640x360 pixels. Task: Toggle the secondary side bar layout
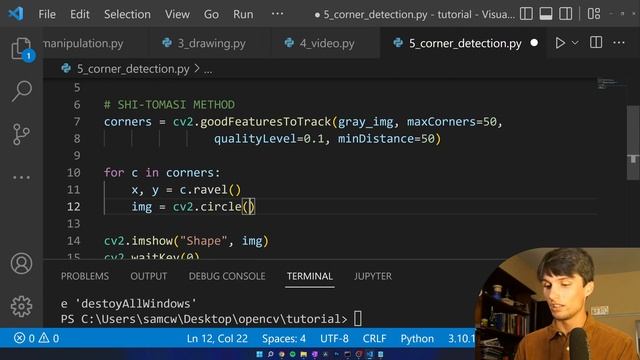(x=565, y=14)
